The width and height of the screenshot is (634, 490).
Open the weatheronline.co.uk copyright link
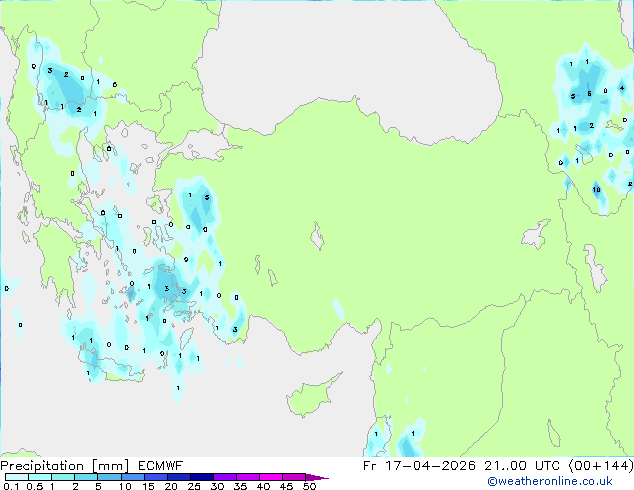click(550, 481)
